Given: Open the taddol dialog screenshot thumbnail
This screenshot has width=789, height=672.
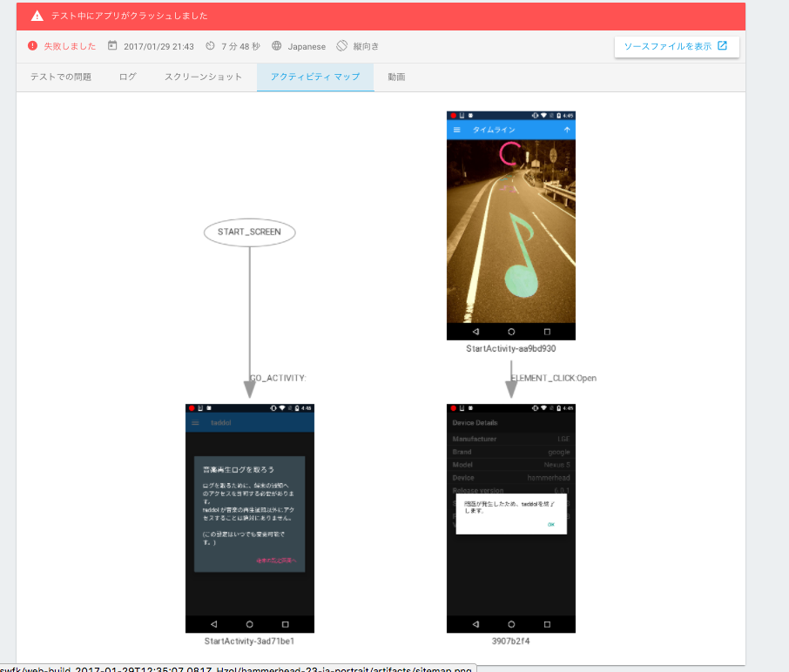Looking at the screenshot, I should (250, 519).
